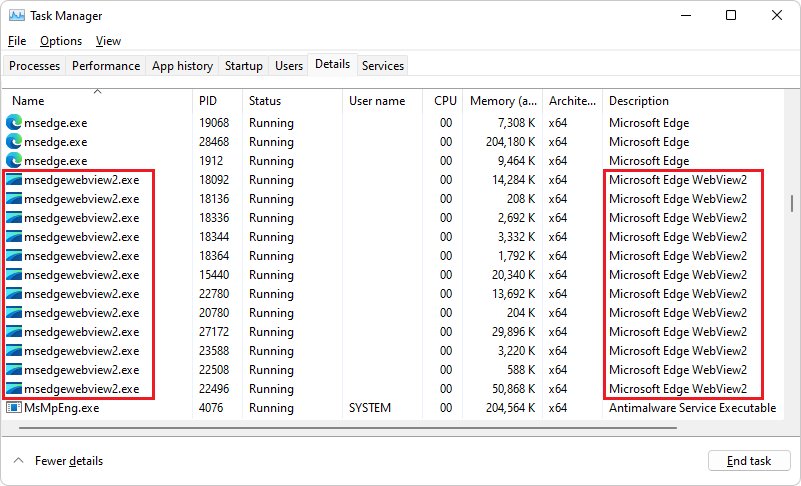The width and height of the screenshot is (801, 486).
Task: Select the Details tab
Action: click(x=333, y=64)
